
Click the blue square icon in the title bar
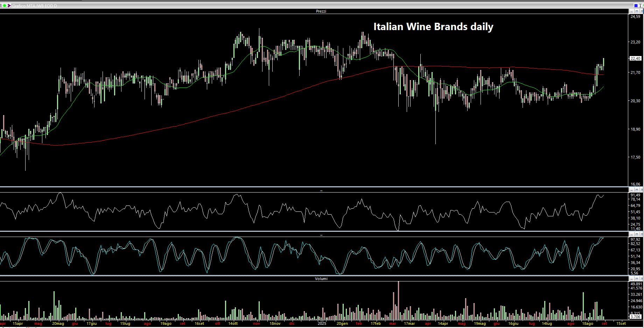pyautogui.click(x=636, y=6)
